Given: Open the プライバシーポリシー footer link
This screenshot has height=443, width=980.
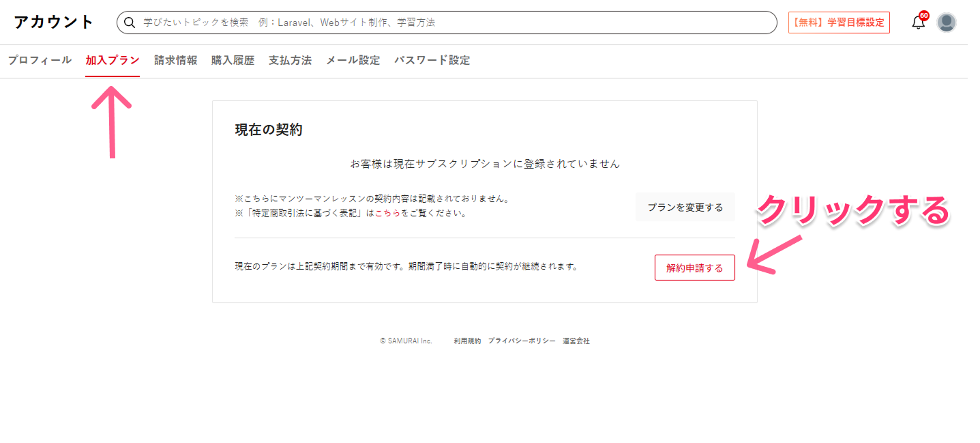Looking at the screenshot, I should pyautogui.click(x=521, y=341).
